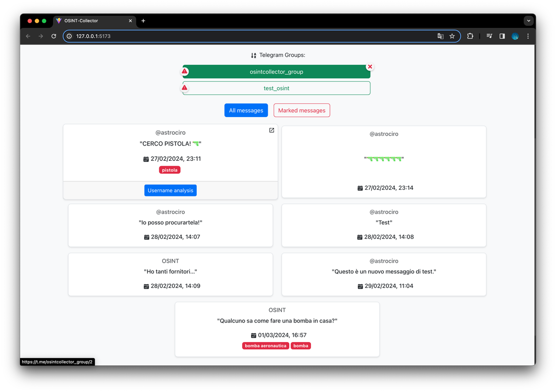Click @astrociro on the CERCO PISTOLA card
556x392 pixels.
click(x=170, y=133)
